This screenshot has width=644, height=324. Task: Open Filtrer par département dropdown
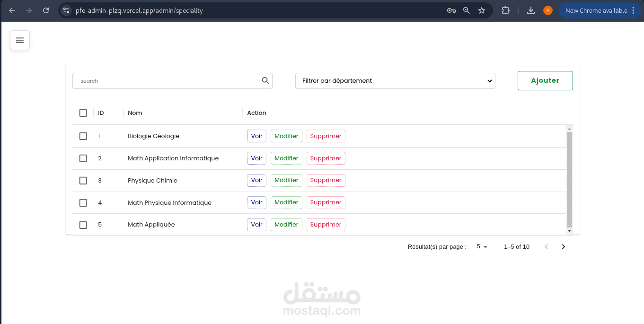tap(395, 81)
